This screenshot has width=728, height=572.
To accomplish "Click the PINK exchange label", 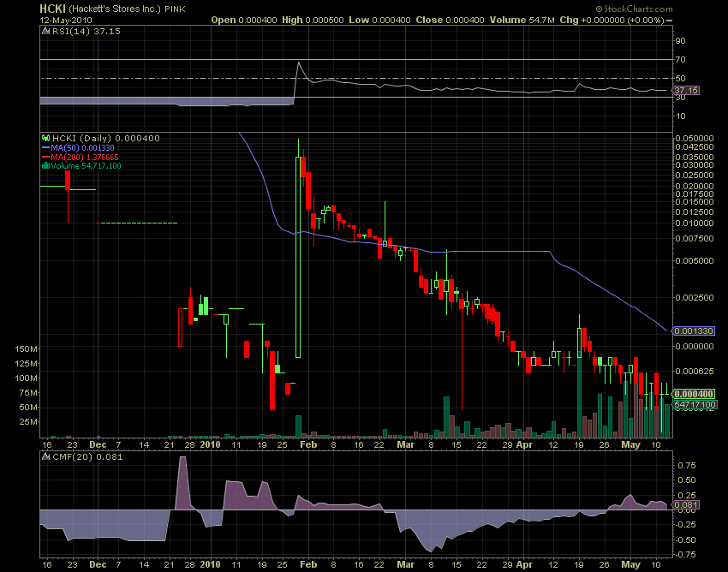I will (175, 9).
